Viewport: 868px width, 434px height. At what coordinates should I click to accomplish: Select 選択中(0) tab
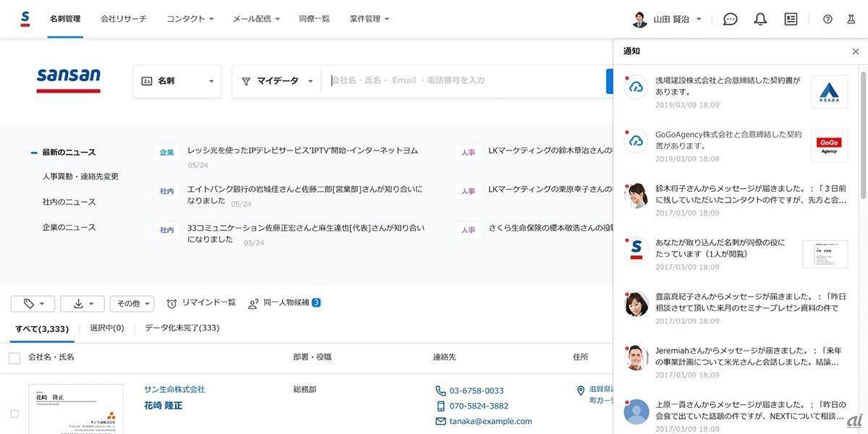coord(107,328)
